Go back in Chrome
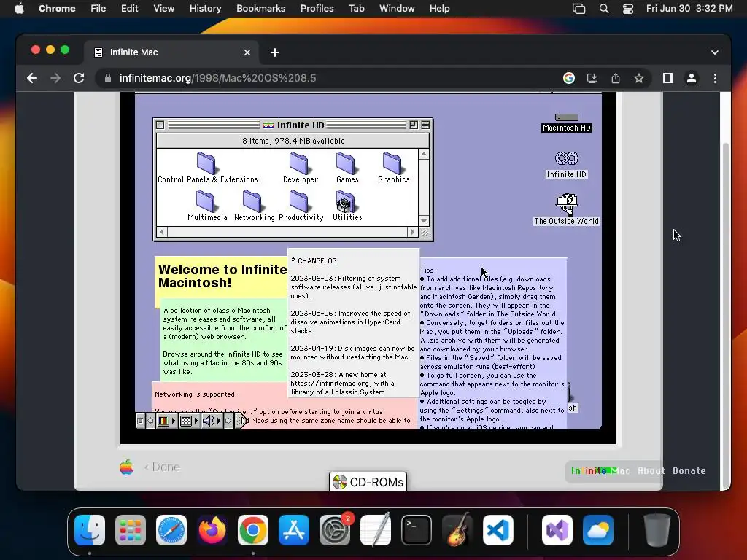Image resolution: width=747 pixels, height=560 pixels. (x=32, y=78)
